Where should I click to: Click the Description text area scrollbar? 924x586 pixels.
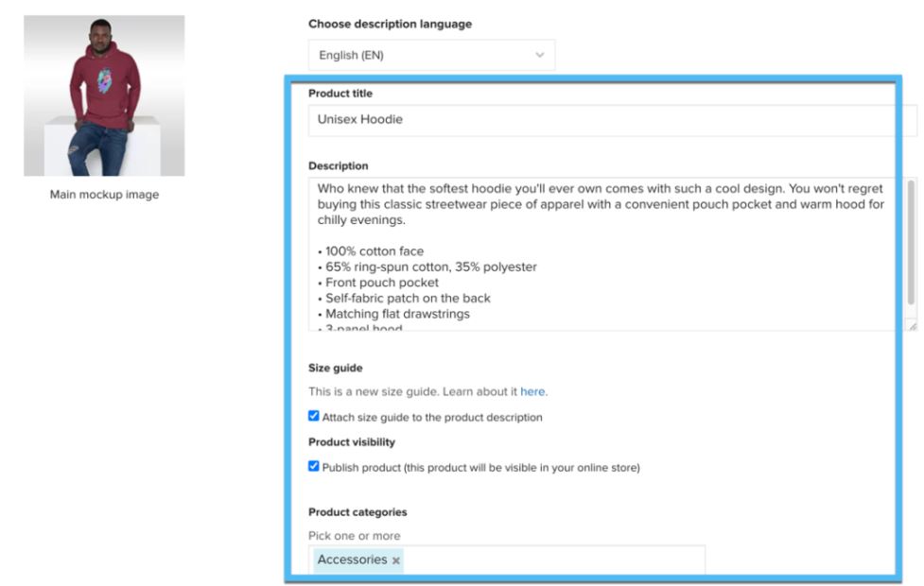point(911,241)
